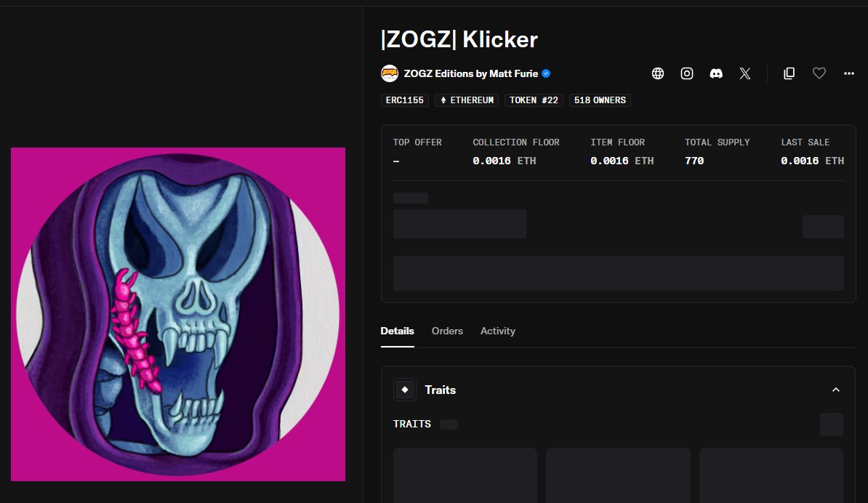
Task: Click the Item Floor 0.0016 ETH value
Action: tap(622, 161)
